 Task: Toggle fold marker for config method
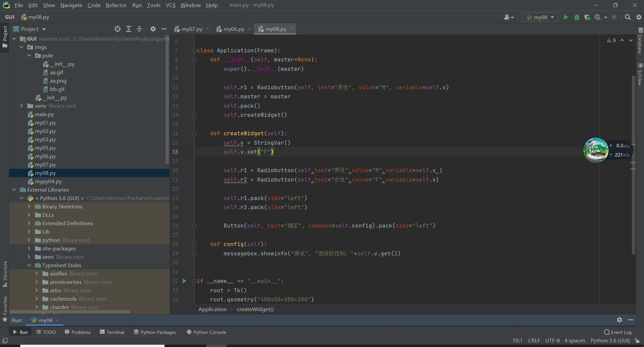pyautogui.click(x=194, y=244)
